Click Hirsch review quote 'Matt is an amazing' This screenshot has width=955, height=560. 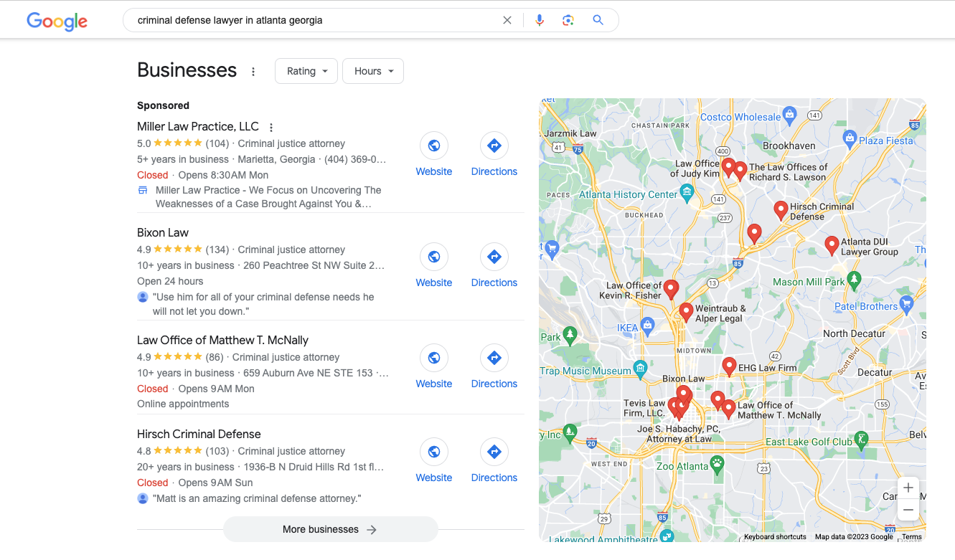[x=257, y=498]
